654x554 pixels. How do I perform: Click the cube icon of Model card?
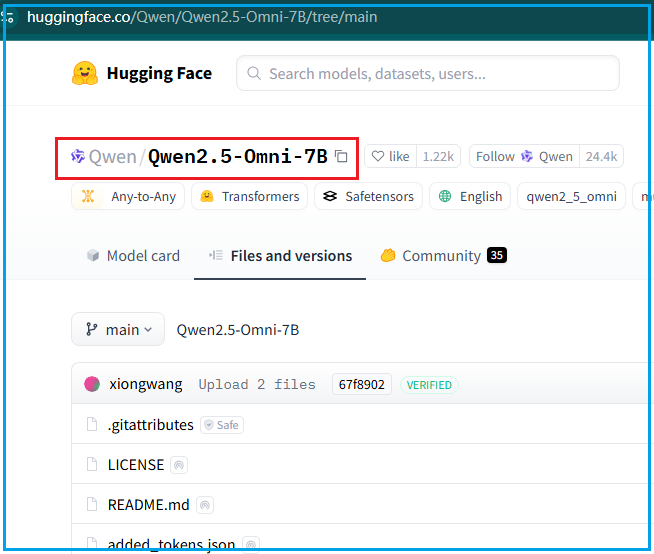[93, 255]
